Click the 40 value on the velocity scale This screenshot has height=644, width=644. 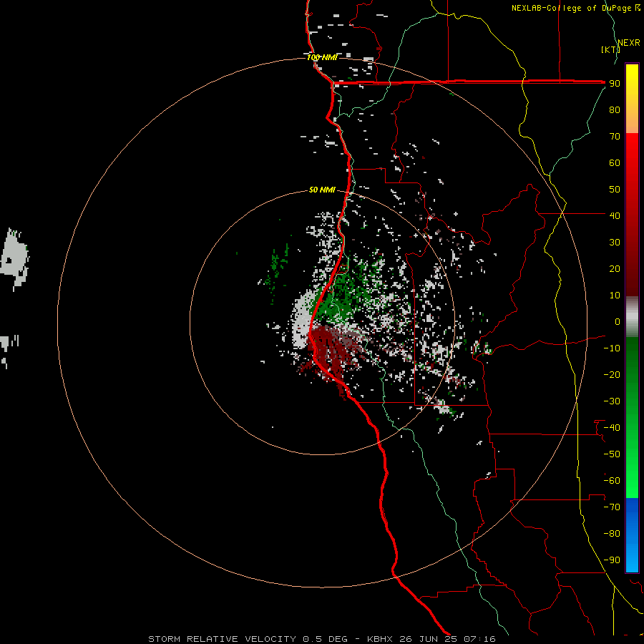pos(615,215)
